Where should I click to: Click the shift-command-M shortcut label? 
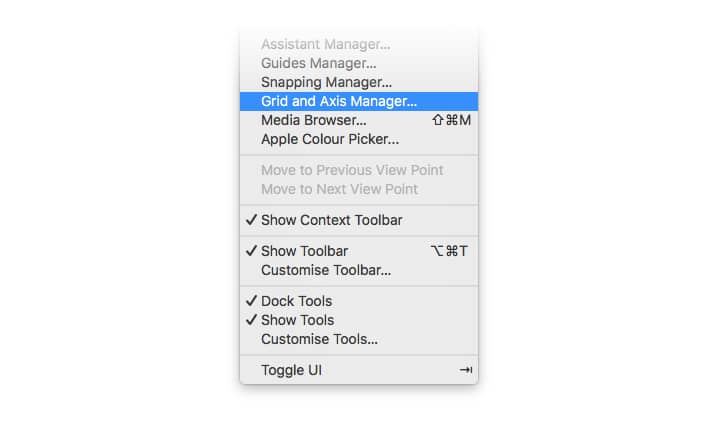point(451,120)
